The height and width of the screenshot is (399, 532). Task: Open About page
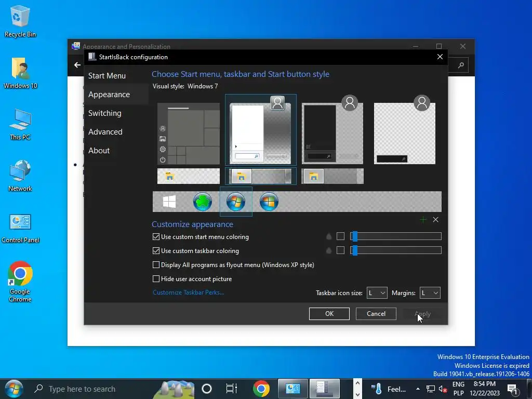[x=99, y=150]
